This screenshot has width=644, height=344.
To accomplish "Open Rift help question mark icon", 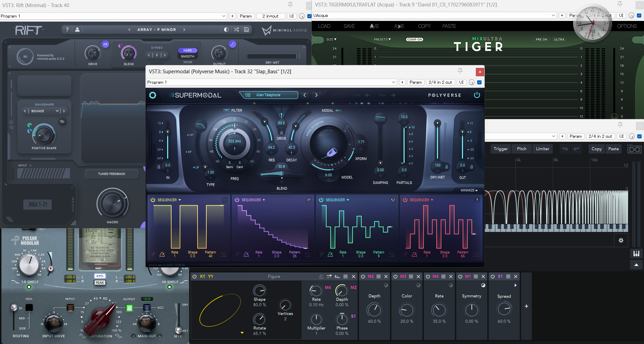I will tap(67, 30).
